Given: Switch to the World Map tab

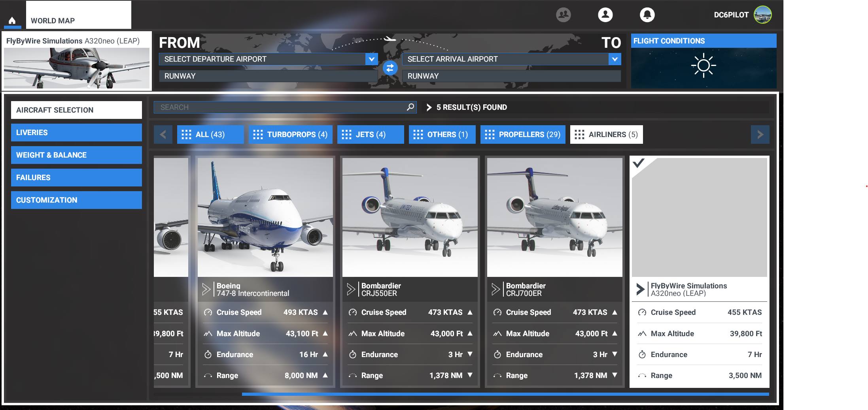Looking at the screenshot, I should tap(78, 15).
